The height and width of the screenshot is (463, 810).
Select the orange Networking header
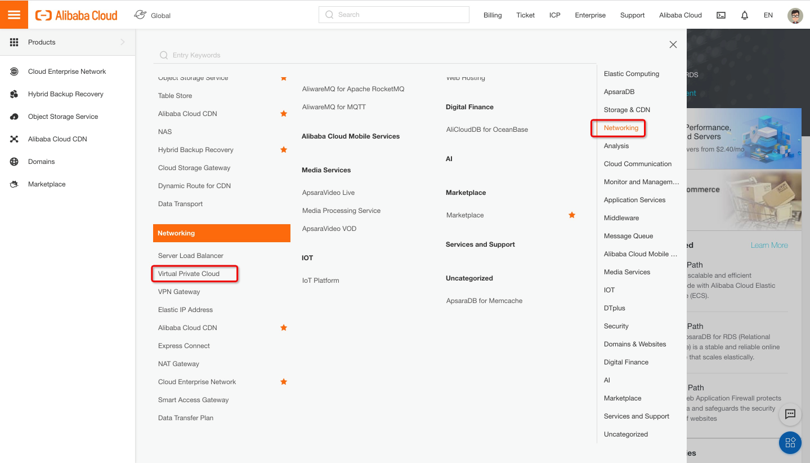[222, 233]
